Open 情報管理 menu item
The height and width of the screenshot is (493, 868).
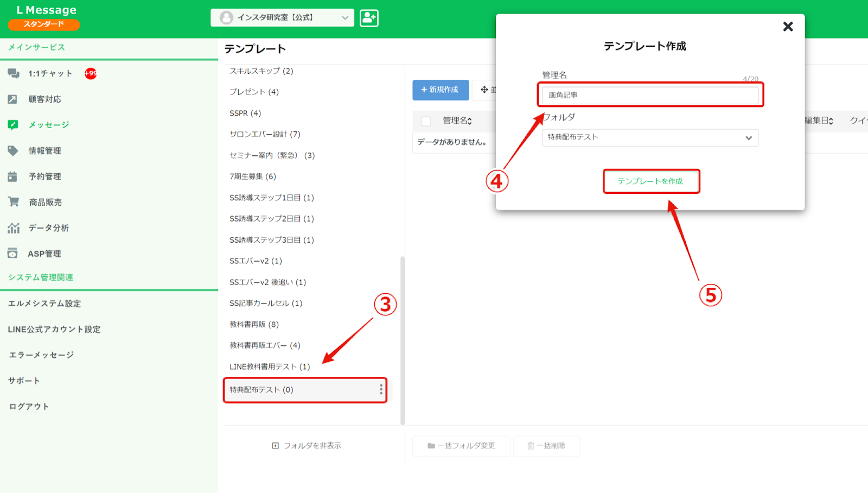(x=45, y=150)
